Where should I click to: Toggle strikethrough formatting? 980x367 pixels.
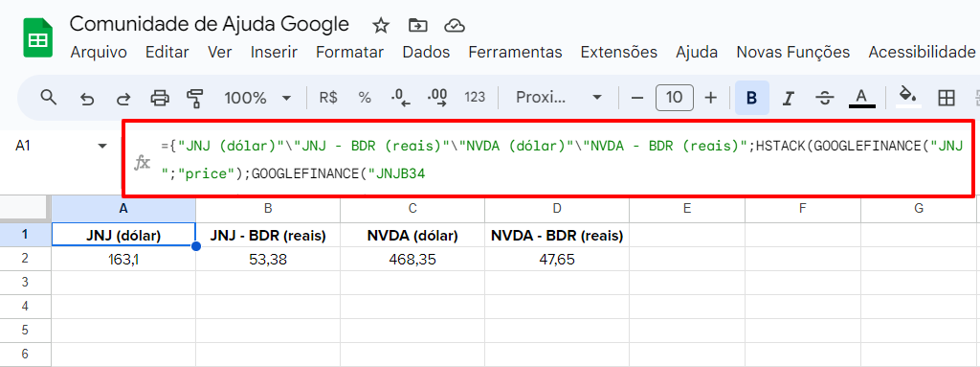click(x=825, y=99)
